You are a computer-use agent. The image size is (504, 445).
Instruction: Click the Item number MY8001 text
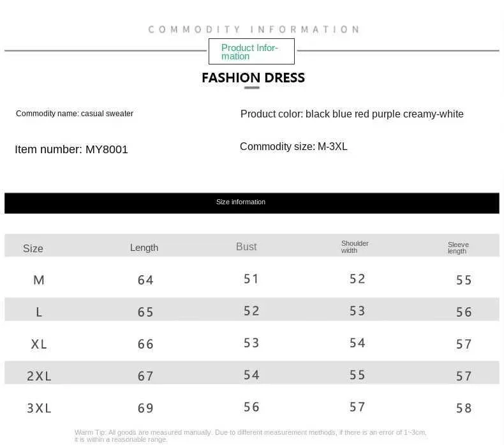pyautogui.click(x=71, y=149)
